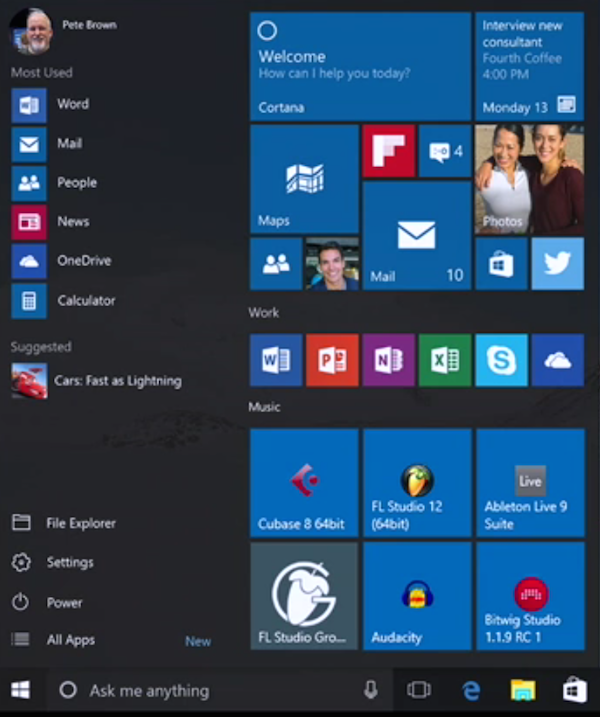This screenshot has height=717, width=600.
Task: Open the Cortana Welcome tile
Action: pyautogui.click(x=360, y=66)
